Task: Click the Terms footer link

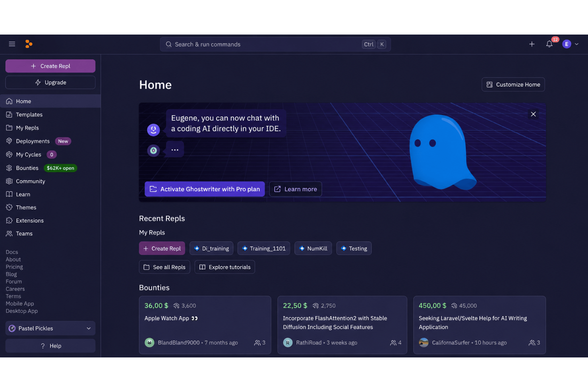Action: tap(14, 296)
